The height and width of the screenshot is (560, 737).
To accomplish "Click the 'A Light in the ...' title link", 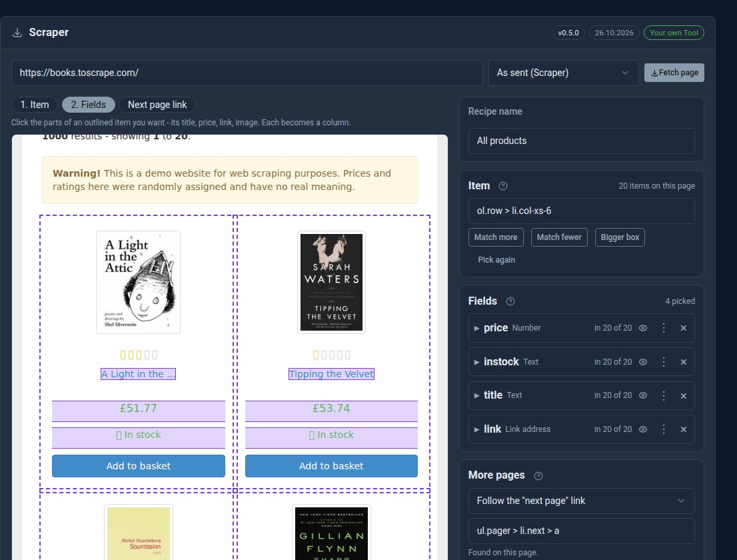I will (138, 374).
